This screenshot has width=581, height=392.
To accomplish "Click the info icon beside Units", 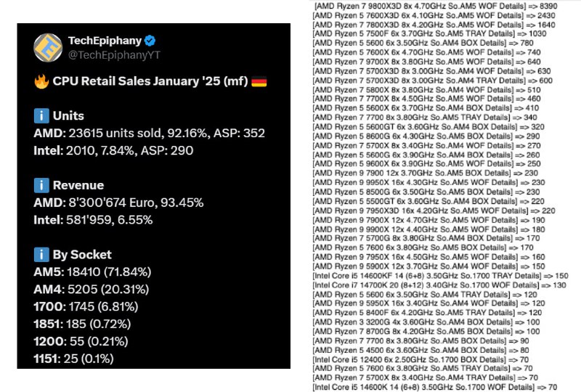I will [x=41, y=115].
